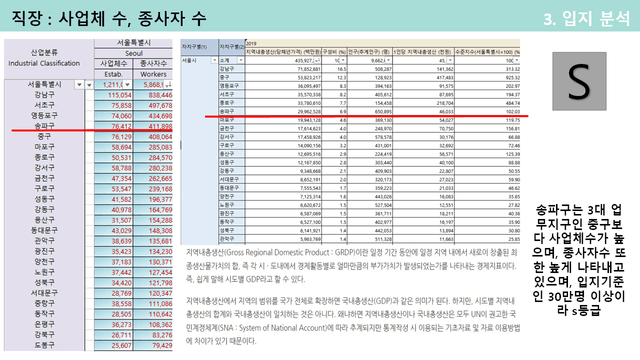Click the 용산구 row label in left table
Screen dimensions: 640x360
pyautogui.click(x=44, y=220)
